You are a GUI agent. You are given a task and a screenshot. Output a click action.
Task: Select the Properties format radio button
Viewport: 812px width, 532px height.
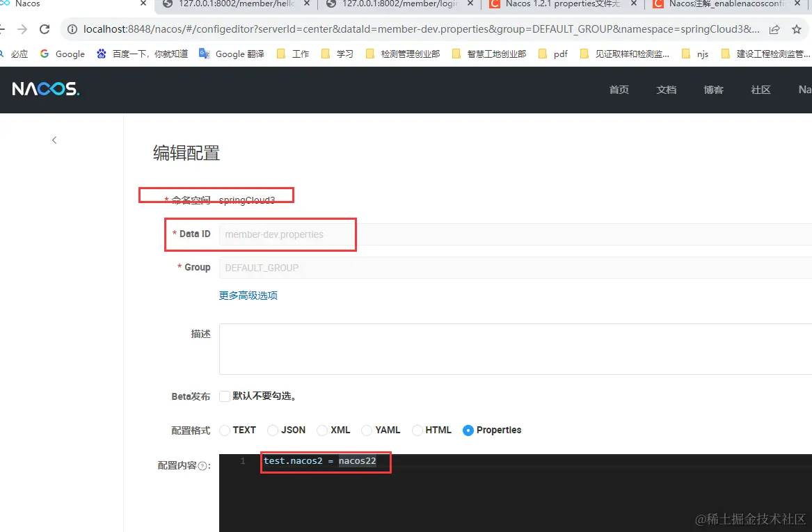click(x=468, y=430)
